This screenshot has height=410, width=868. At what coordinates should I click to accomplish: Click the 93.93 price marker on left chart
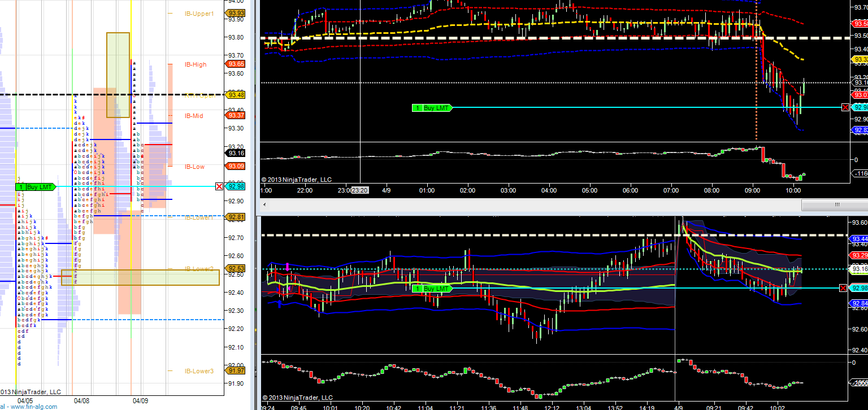click(x=236, y=14)
